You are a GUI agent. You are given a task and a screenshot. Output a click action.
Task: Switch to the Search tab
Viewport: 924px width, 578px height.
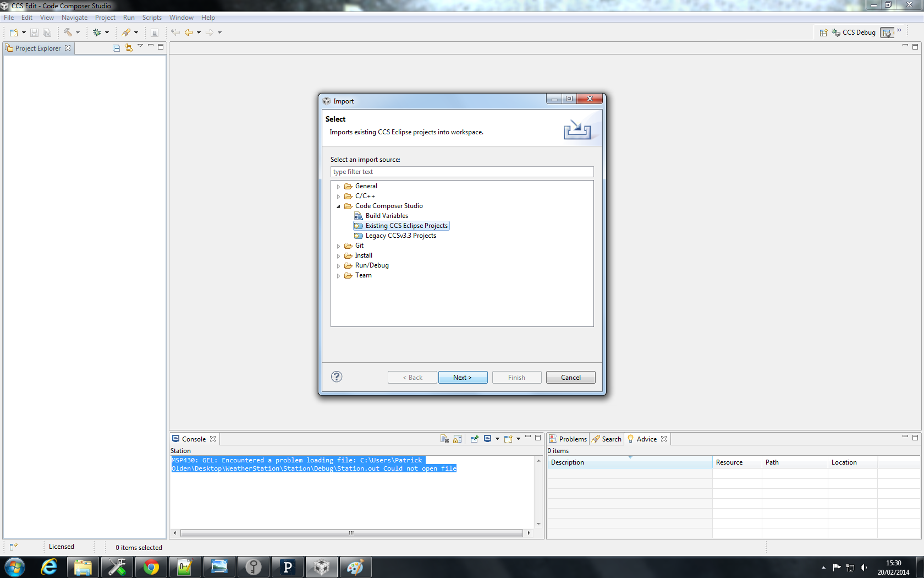tap(607, 439)
